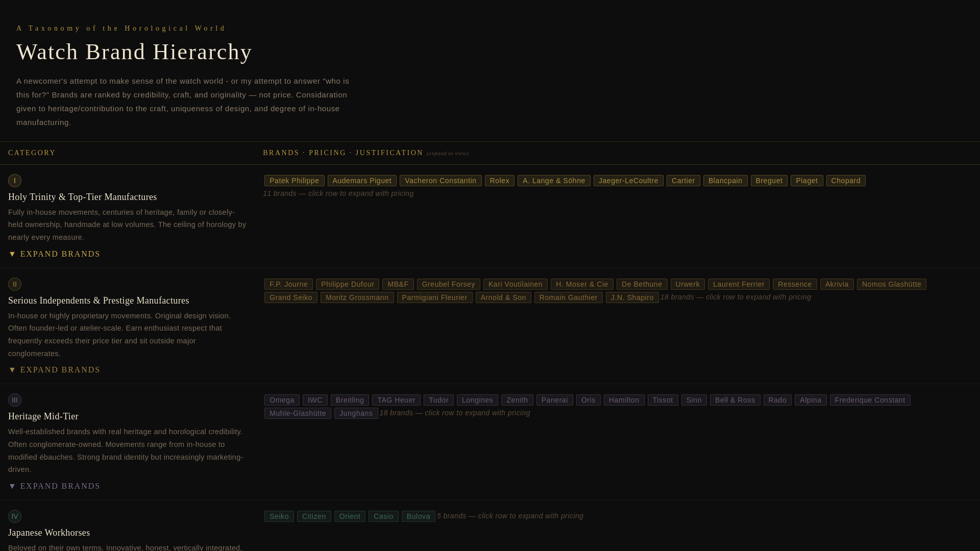The image size is (980, 551).
Task: Click the J.N. Shapiro tag
Action: point(632,297)
